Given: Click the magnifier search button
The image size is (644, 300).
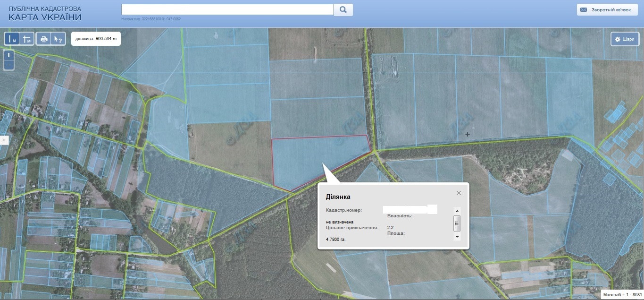Looking at the screenshot, I should pyautogui.click(x=343, y=9).
